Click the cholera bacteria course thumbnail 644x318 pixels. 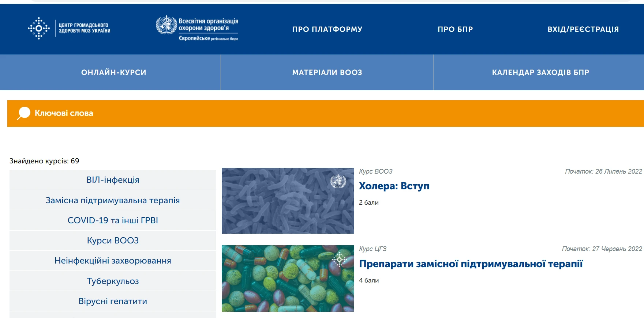[x=288, y=201]
